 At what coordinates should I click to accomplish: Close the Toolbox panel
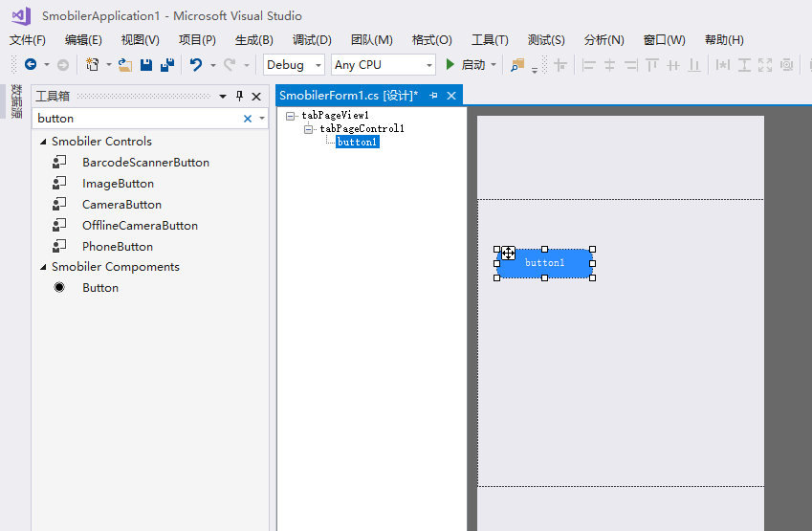tap(256, 97)
